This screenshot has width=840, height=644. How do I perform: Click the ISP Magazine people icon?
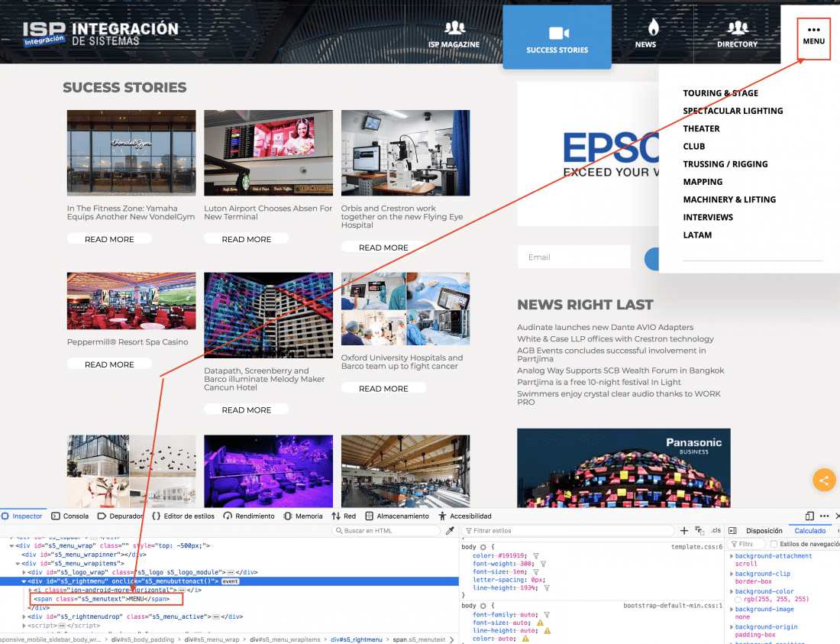pos(455,27)
